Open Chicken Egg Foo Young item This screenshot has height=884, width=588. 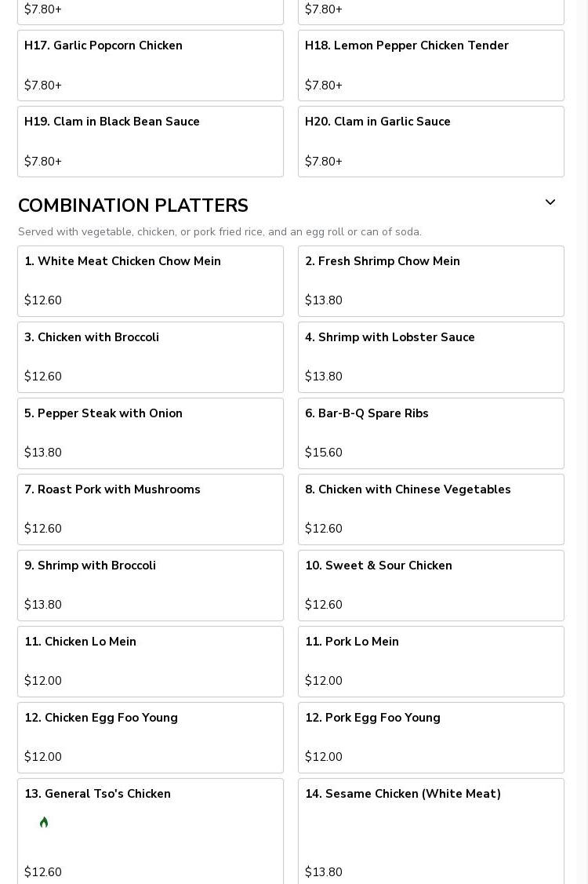coord(151,737)
